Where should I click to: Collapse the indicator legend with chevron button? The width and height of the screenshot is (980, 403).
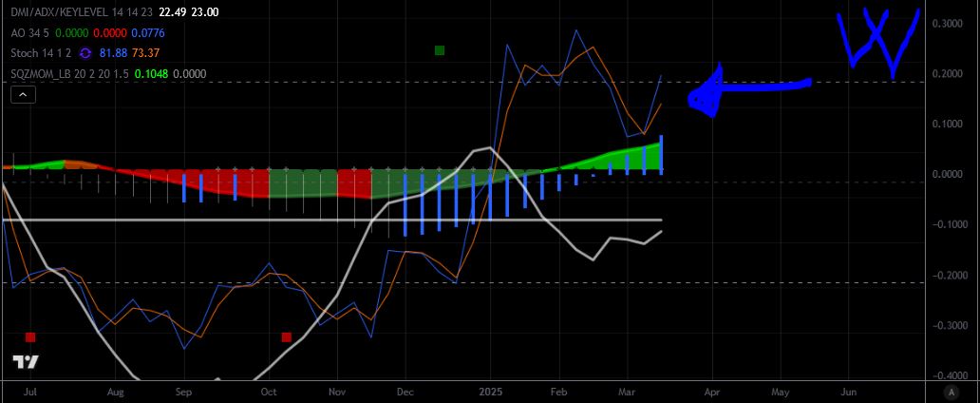(x=23, y=94)
